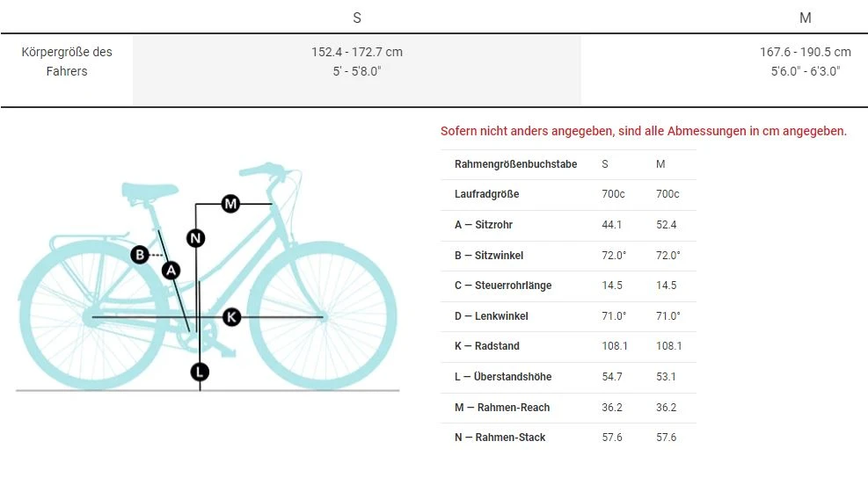The width and height of the screenshot is (868, 492).
Task: Click the red "Sofern nicht anders angegeben" notice
Action: [643, 131]
